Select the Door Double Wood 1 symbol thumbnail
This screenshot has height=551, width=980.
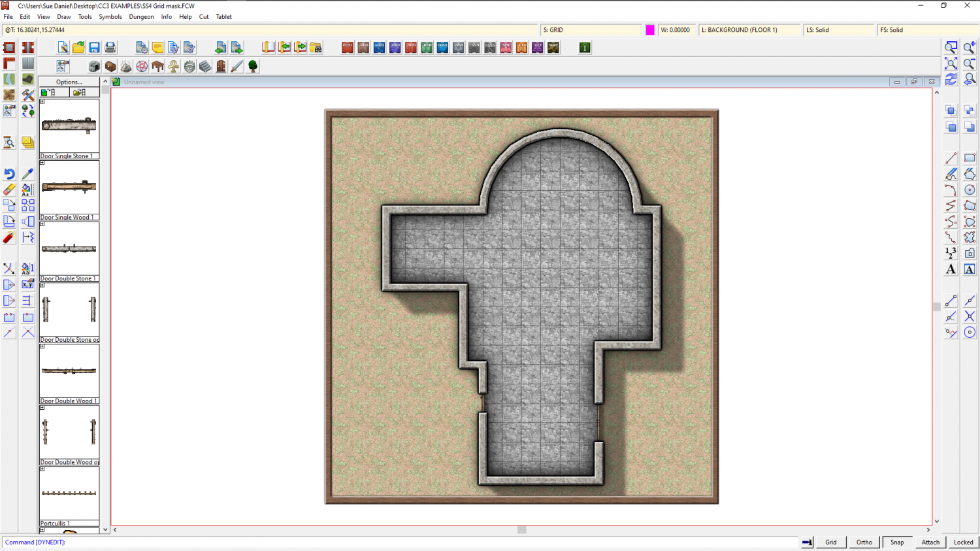coord(69,371)
